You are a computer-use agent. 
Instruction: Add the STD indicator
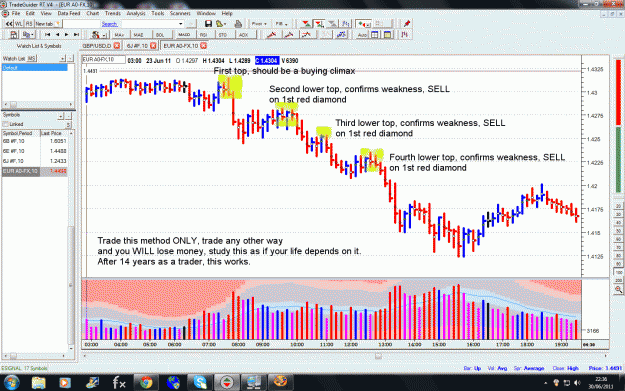pos(223,35)
